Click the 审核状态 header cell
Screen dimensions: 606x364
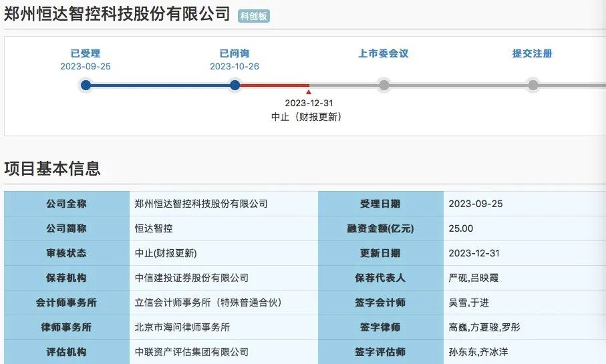click(x=66, y=253)
